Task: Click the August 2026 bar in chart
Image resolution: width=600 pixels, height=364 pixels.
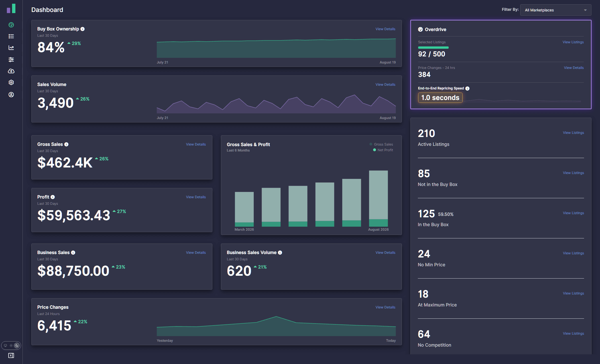Action: (x=378, y=199)
